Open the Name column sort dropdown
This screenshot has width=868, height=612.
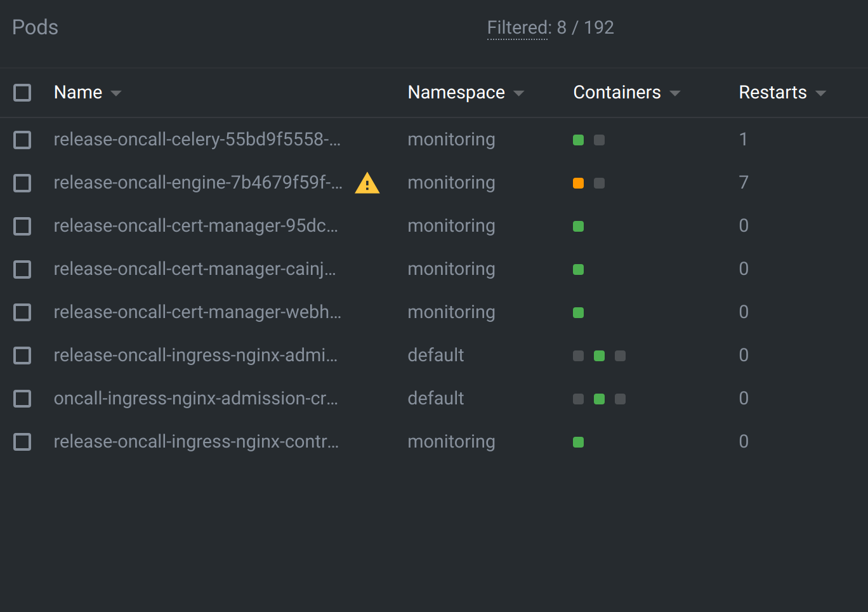tap(116, 93)
